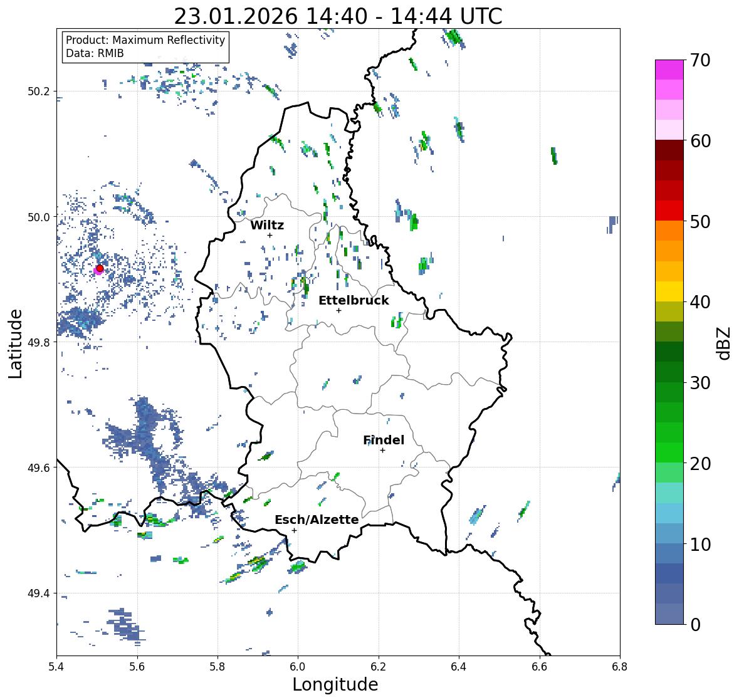The width and height of the screenshot is (739, 700).
Task: Click the 'Data: RMIB' text
Action: (95, 53)
